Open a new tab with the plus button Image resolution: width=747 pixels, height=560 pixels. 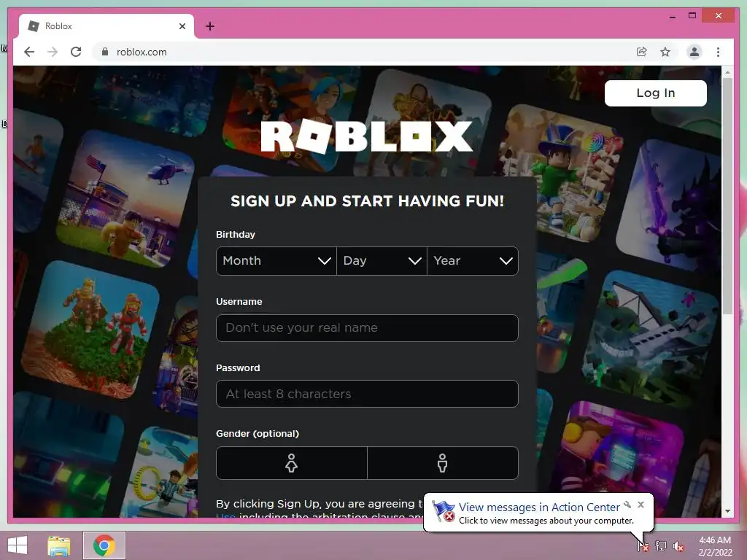click(x=209, y=26)
